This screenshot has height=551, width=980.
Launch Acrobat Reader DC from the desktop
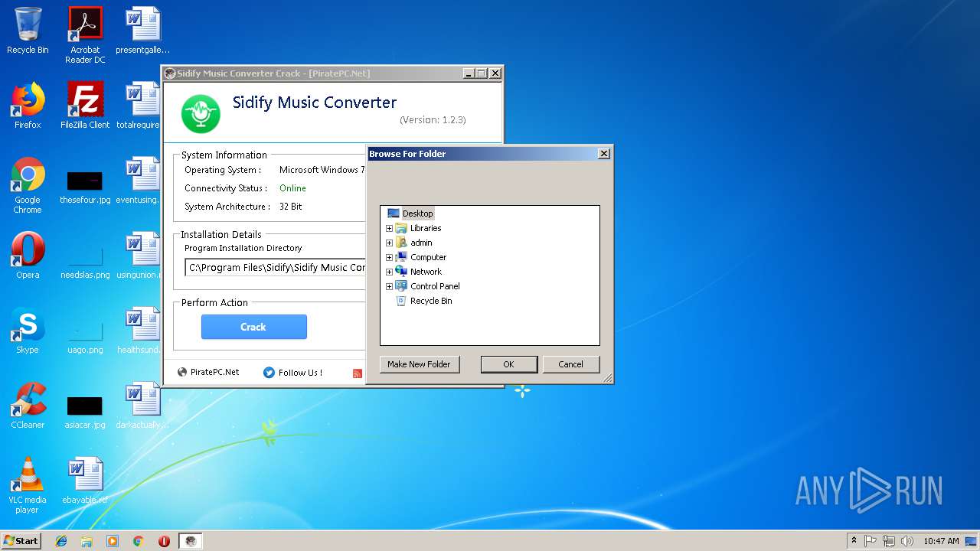[x=85, y=35]
